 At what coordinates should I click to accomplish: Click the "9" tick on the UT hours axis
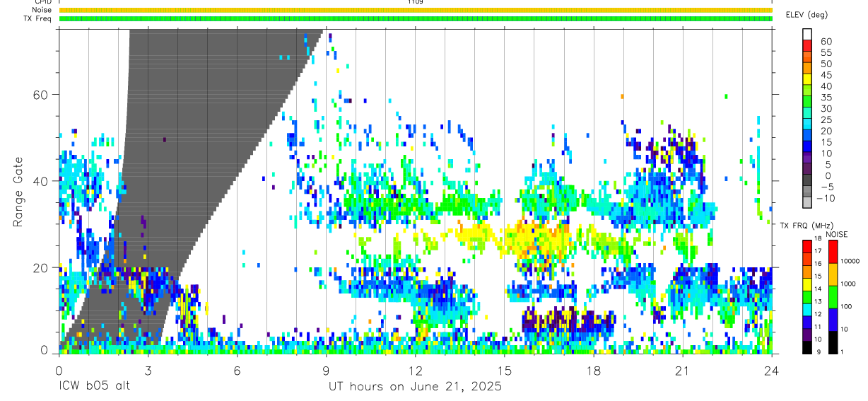[326, 371]
